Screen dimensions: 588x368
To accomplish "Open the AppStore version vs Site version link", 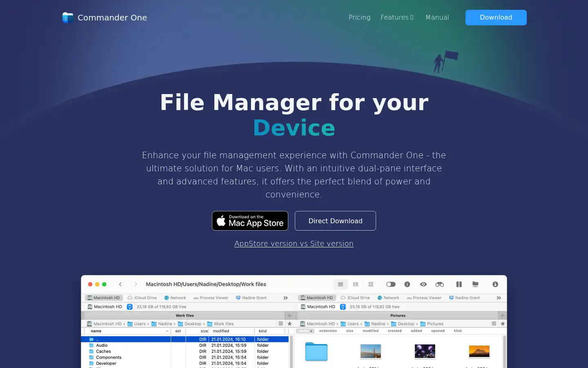I will coord(294,244).
